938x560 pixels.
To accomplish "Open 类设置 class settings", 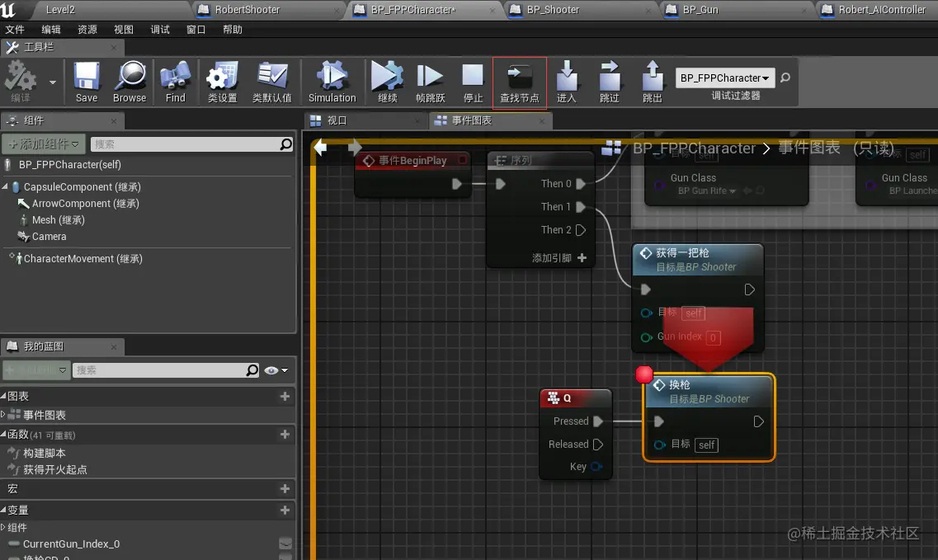I will [x=222, y=82].
